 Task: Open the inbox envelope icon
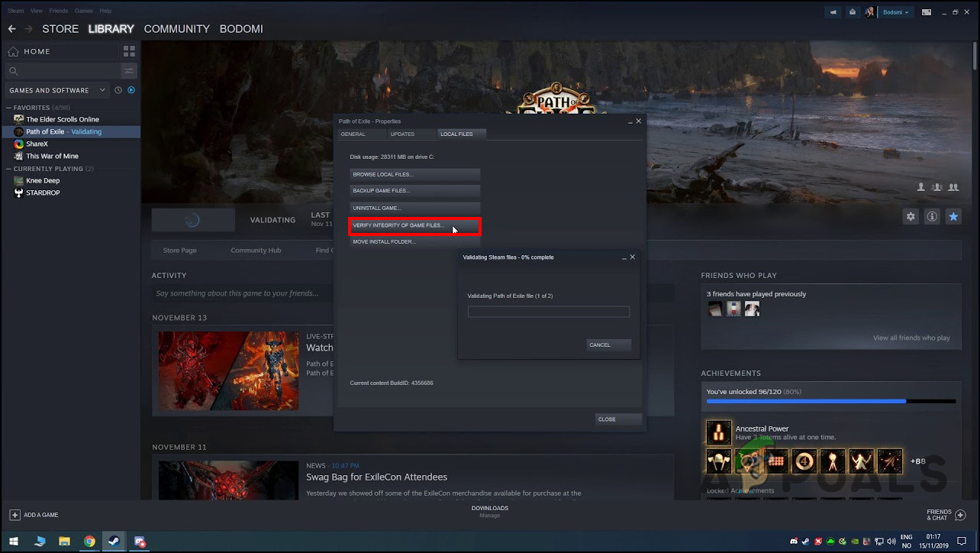pos(852,12)
